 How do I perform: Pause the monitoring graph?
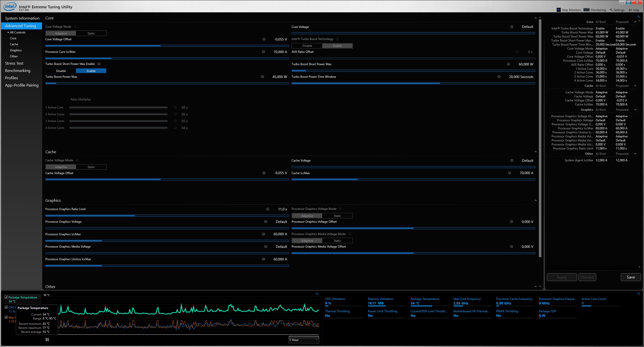coord(47,339)
